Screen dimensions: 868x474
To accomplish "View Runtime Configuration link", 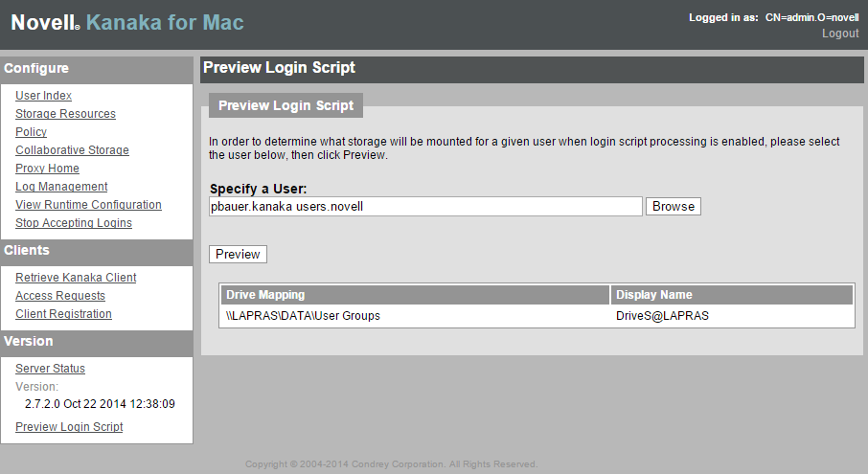I will click(88, 205).
